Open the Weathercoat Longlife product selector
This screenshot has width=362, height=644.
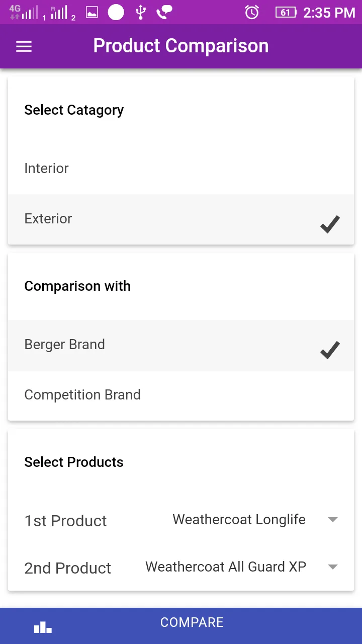click(239, 520)
